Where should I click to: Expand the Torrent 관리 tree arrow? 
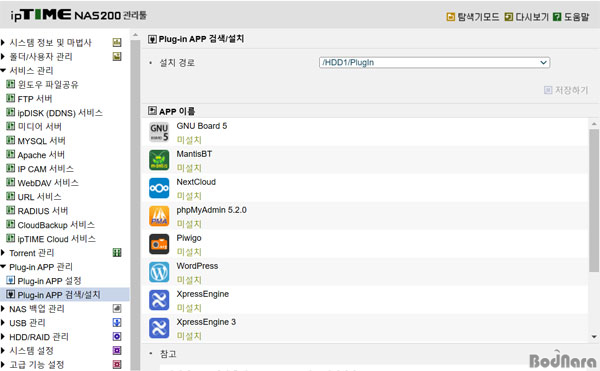pyautogui.click(x=3, y=252)
